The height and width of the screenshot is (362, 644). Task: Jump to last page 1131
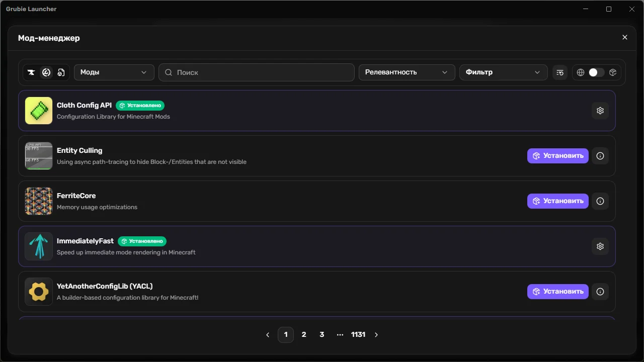(x=358, y=335)
